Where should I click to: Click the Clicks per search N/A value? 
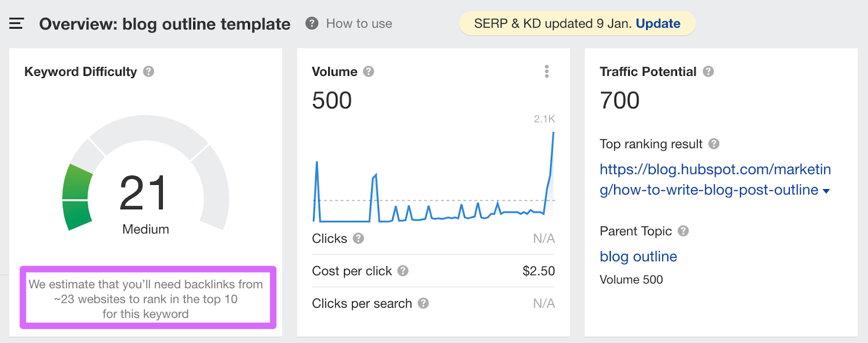click(x=544, y=303)
